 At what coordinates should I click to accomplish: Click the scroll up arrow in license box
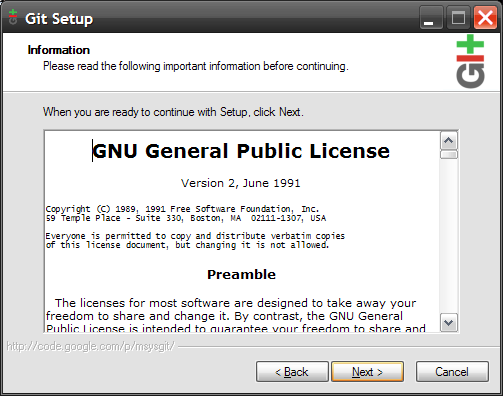[449, 141]
